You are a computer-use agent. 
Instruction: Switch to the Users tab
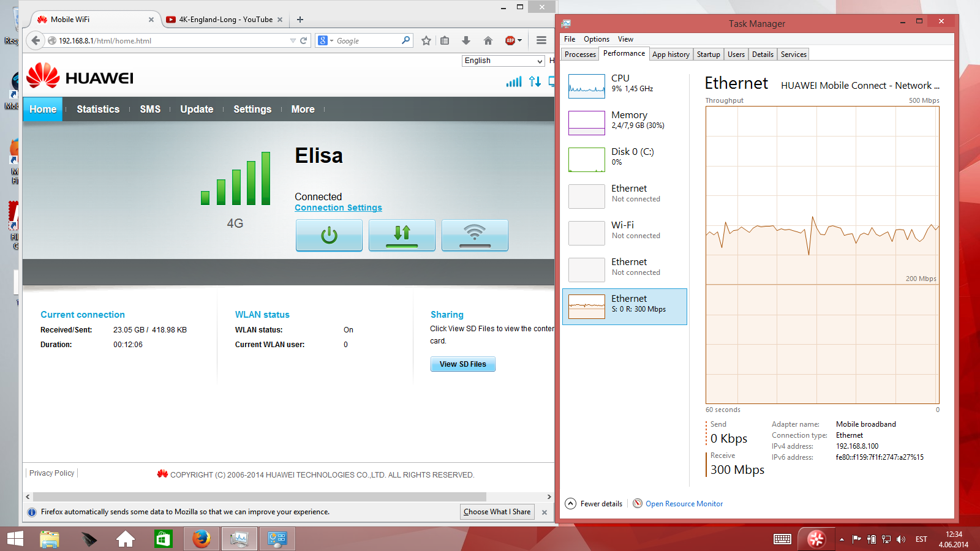click(x=736, y=54)
